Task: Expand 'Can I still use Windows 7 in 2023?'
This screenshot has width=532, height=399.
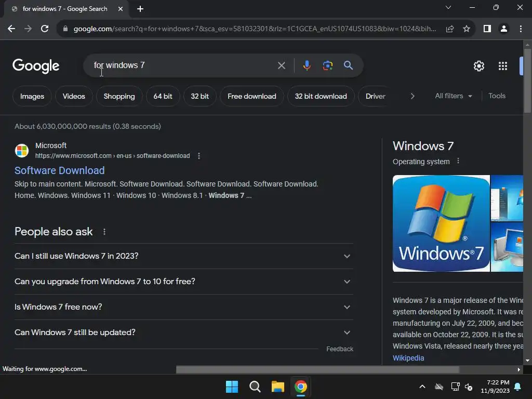Action: [184, 256]
